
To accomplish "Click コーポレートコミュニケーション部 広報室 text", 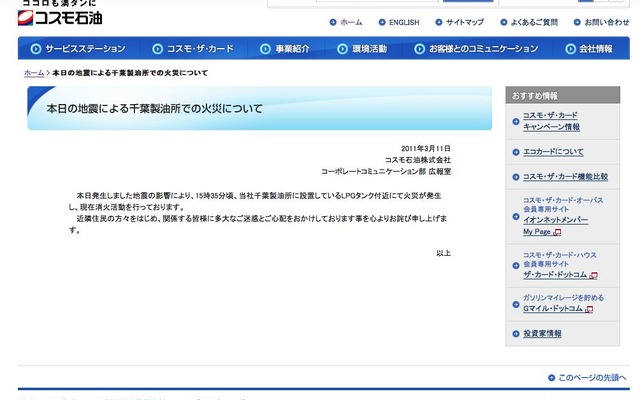I will [386, 171].
